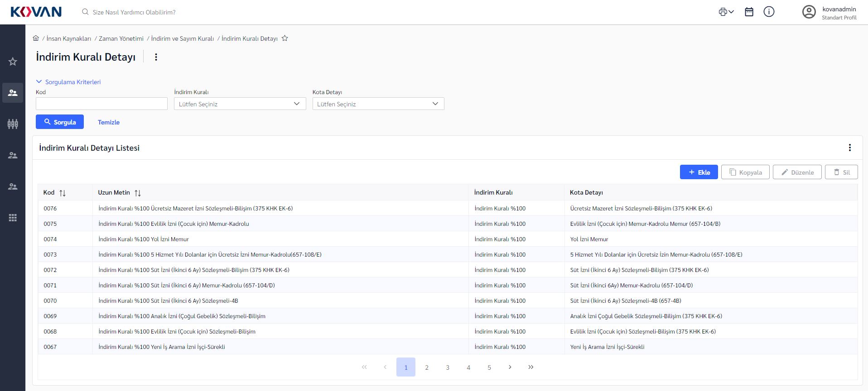The height and width of the screenshot is (391, 868).
Task: Click the Sorgula button
Action: coord(60,122)
